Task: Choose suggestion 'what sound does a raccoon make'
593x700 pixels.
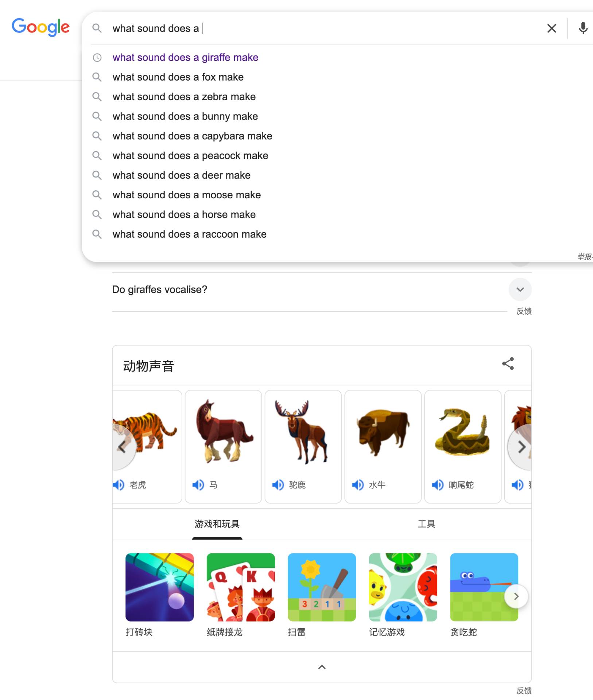Action: click(x=190, y=235)
